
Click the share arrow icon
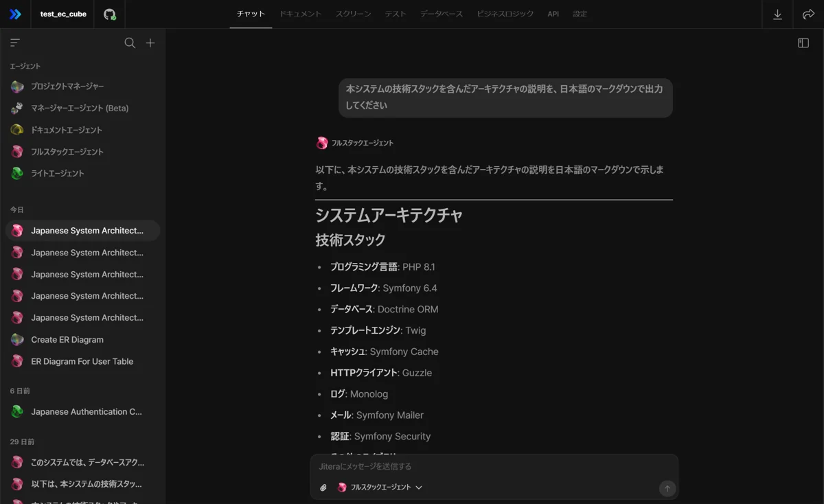click(x=808, y=14)
